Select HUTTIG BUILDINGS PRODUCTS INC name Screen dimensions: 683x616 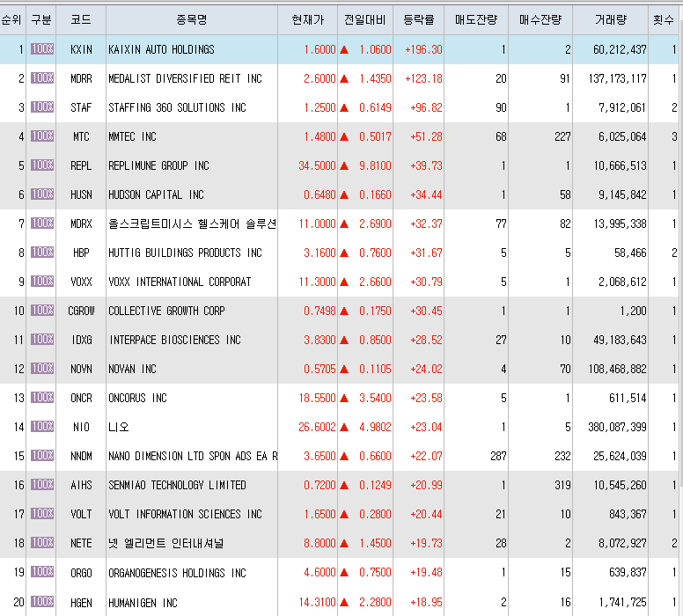tap(185, 253)
